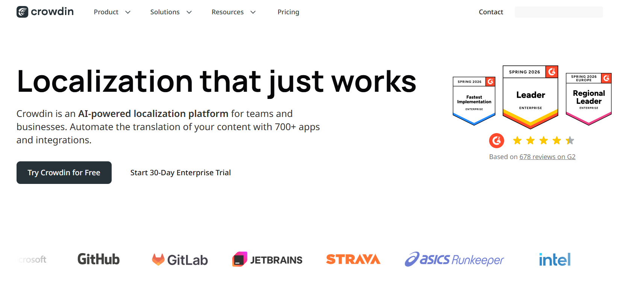Click the Intel logo

click(x=555, y=259)
